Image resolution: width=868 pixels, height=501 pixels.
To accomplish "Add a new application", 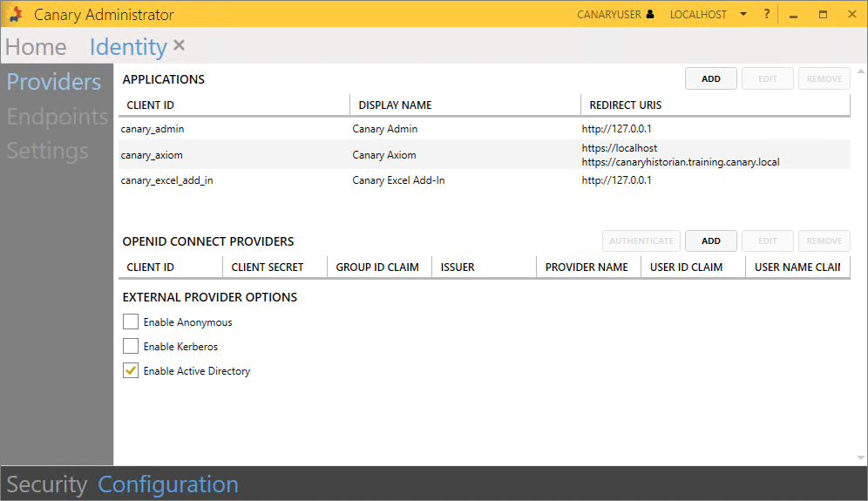I will [710, 79].
